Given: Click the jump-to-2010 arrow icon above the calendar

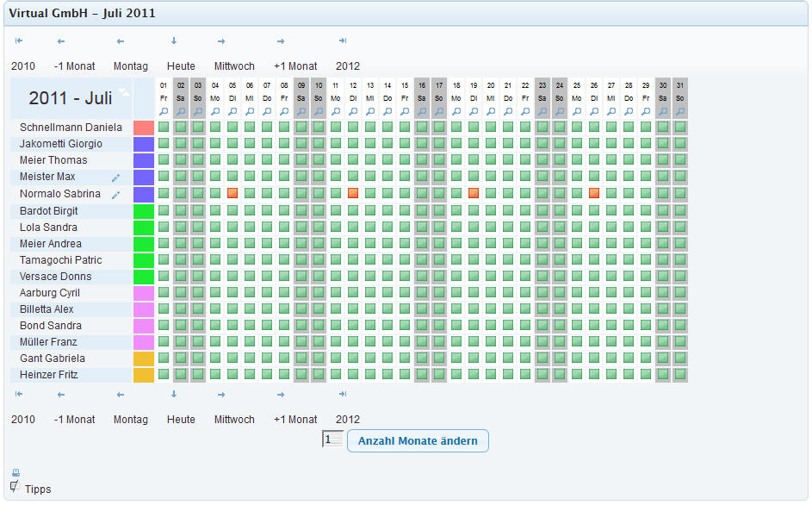Looking at the screenshot, I should 19,41.
